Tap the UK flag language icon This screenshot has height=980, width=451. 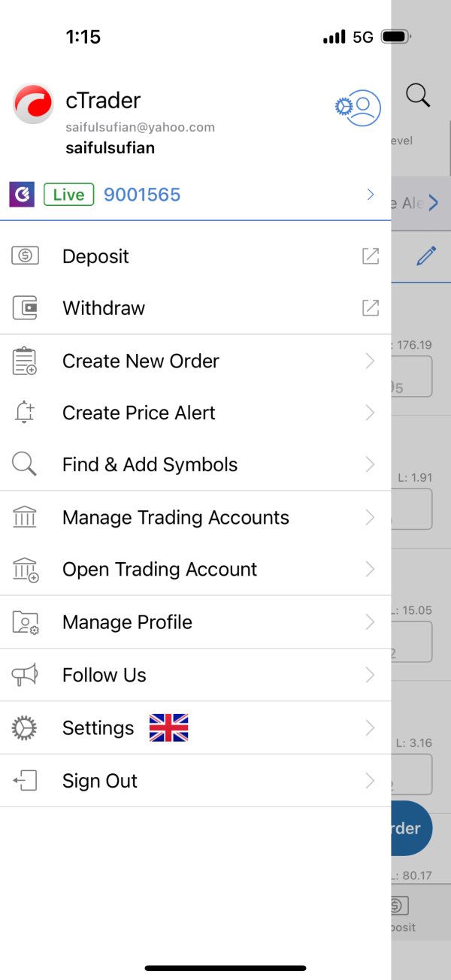pyautogui.click(x=168, y=727)
